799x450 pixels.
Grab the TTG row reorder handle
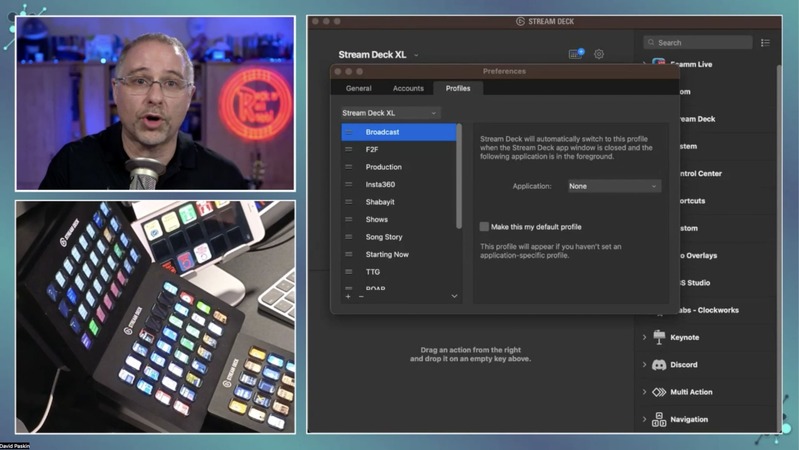point(349,272)
